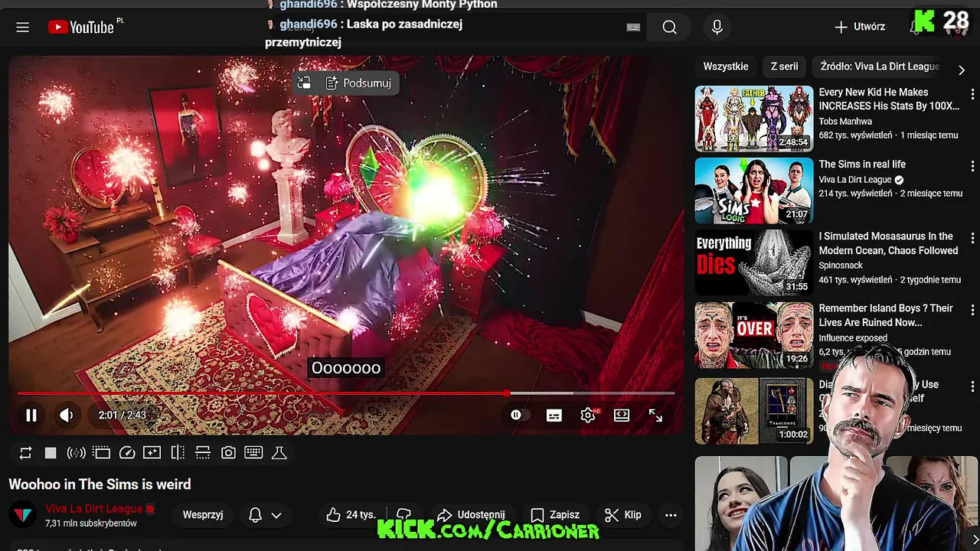Viewport: 980px width, 551px height.
Task: Click the Tobs Manhwa channel name
Action: 845,121
